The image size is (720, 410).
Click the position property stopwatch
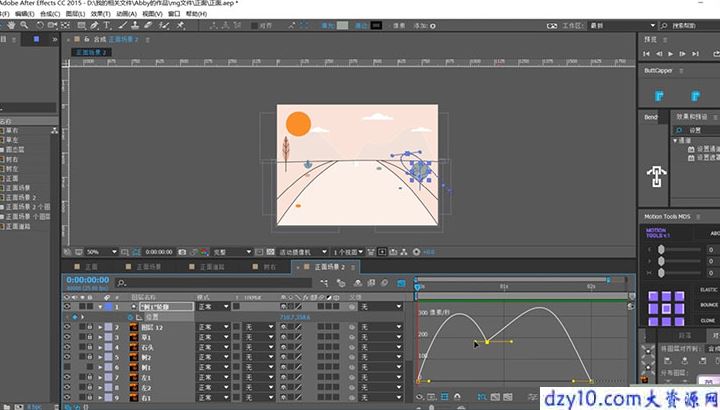point(131,317)
